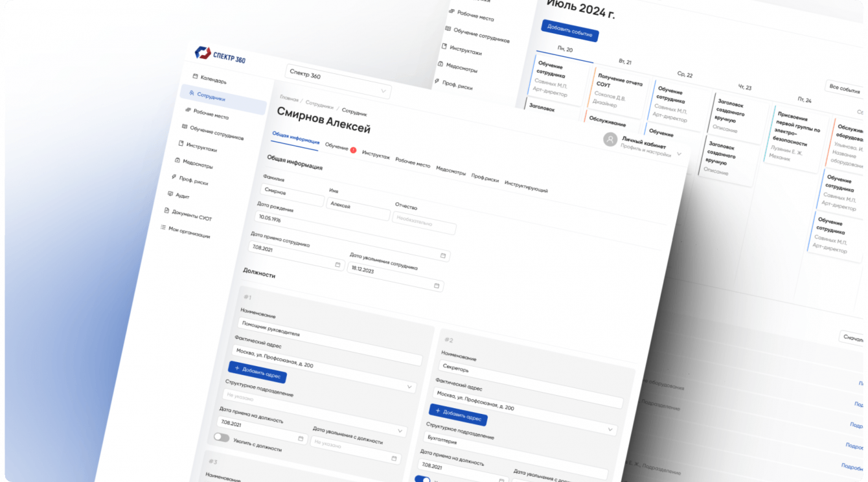The image size is (868, 482).
Task: Select the Проф.риски tab on the employee page
Action: click(485, 178)
